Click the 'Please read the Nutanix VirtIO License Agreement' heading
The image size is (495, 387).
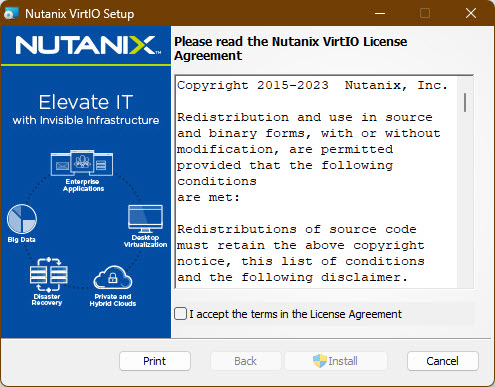pos(291,49)
